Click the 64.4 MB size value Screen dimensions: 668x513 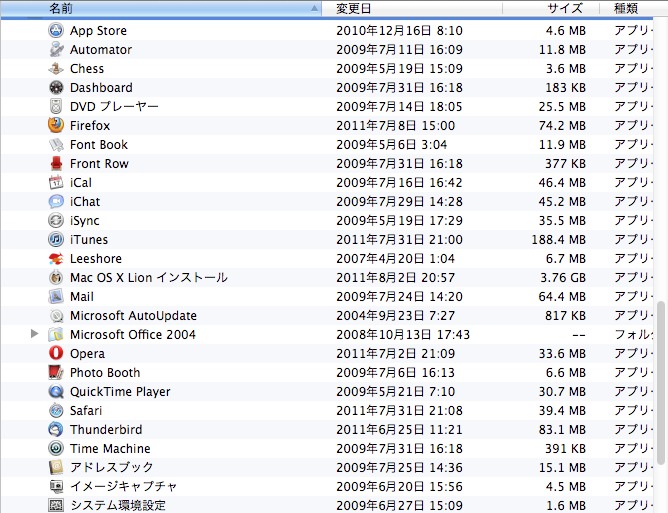click(562, 297)
